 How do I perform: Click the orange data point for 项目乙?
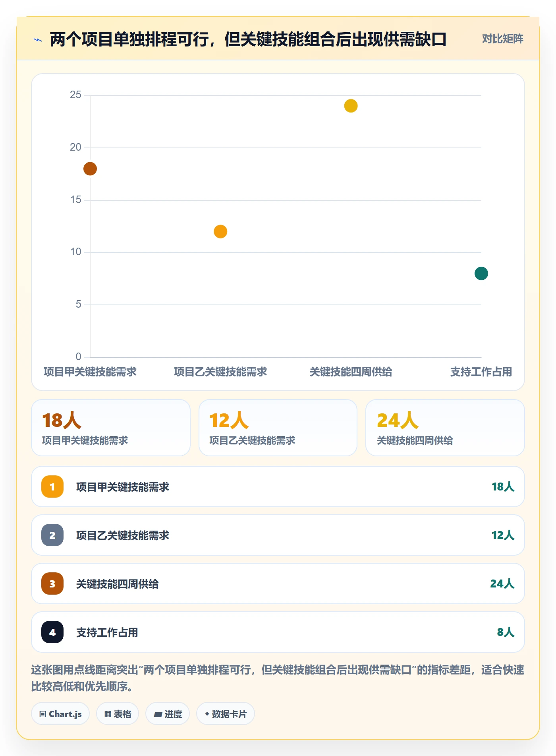click(220, 231)
